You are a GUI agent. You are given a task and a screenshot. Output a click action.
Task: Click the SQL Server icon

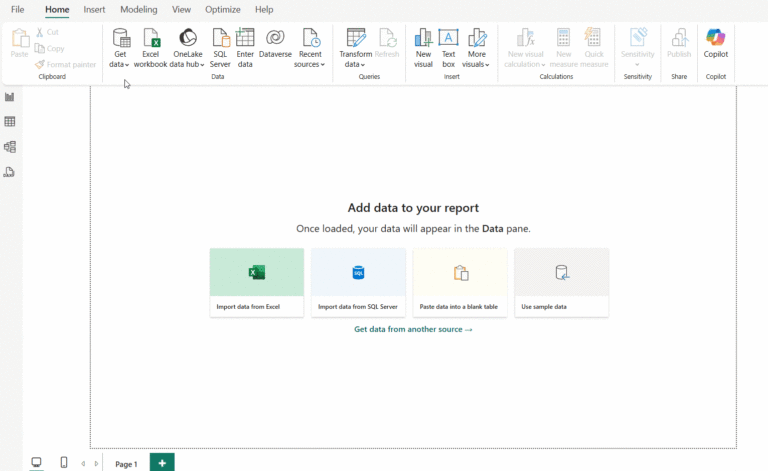pyautogui.click(x=220, y=39)
